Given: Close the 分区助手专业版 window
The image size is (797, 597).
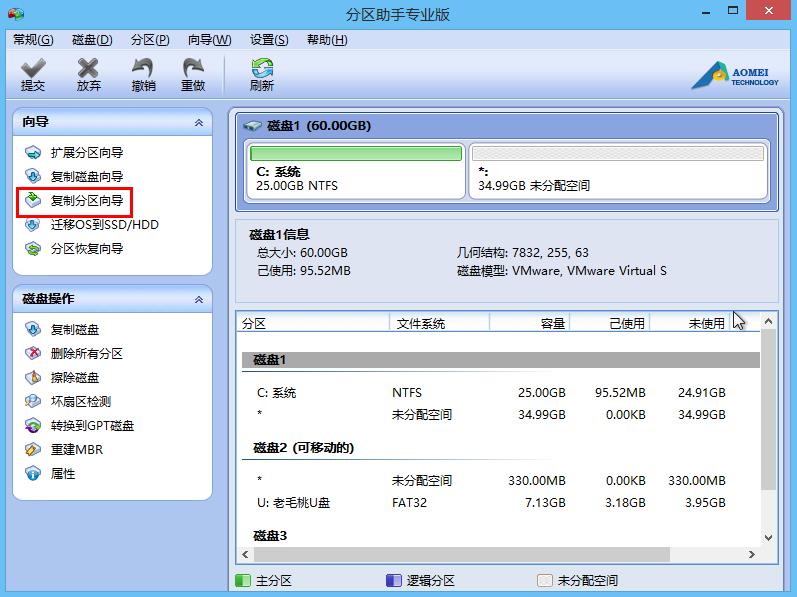Looking at the screenshot, I should click(769, 11).
